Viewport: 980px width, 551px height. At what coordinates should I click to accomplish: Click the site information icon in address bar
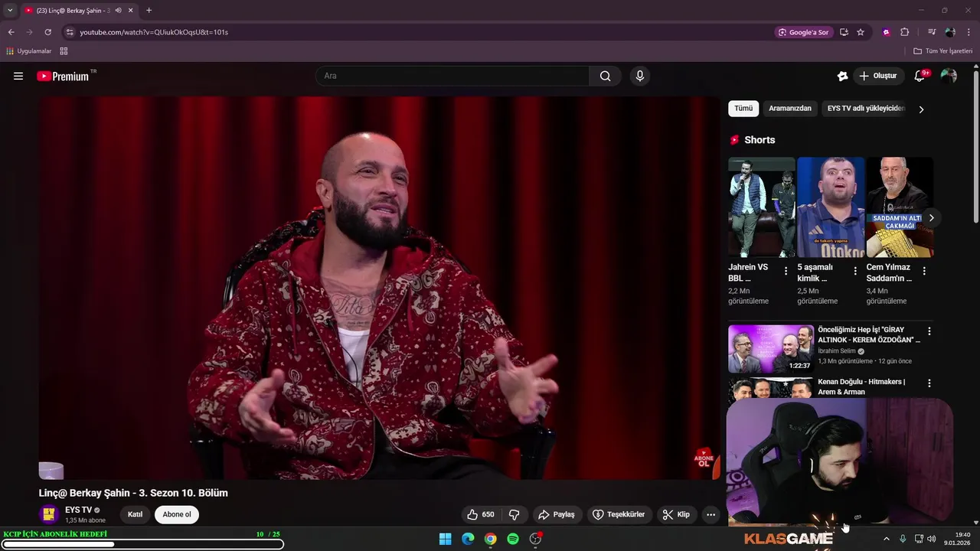pos(70,32)
